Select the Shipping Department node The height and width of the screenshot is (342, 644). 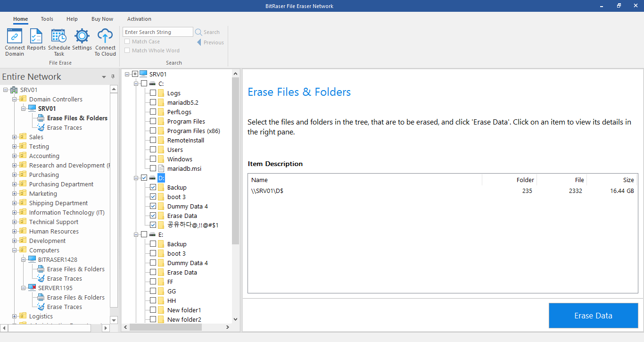click(58, 203)
